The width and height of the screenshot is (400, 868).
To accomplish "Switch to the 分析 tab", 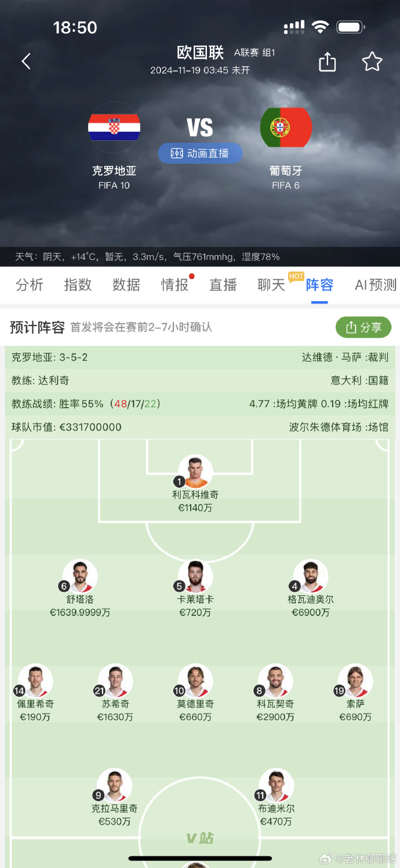I will (30, 285).
